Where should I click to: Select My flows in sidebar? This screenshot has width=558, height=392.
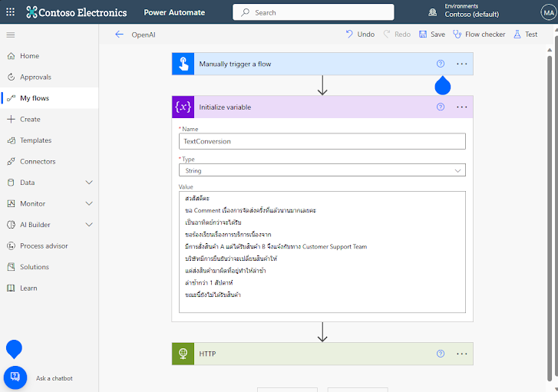pos(49,98)
